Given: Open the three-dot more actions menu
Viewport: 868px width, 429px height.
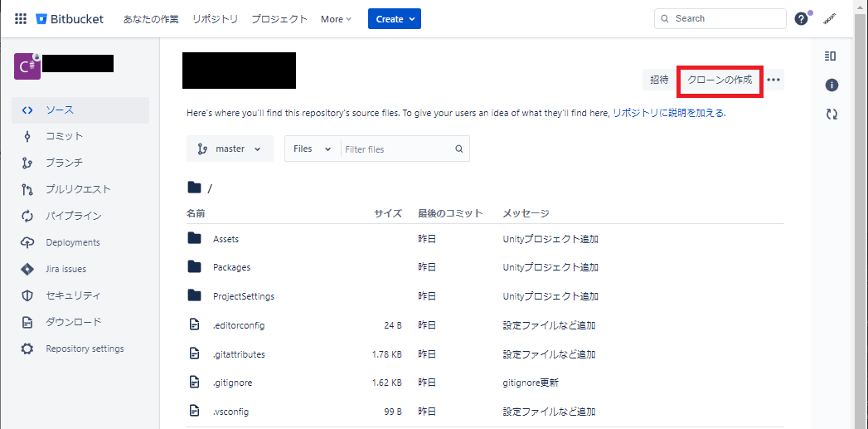Looking at the screenshot, I should point(773,80).
